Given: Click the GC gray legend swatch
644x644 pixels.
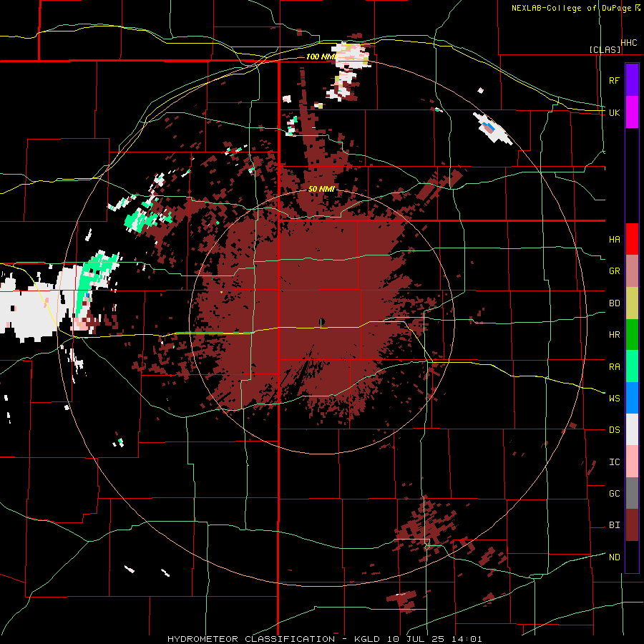Looking at the screenshot, I should tap(632, 493).
